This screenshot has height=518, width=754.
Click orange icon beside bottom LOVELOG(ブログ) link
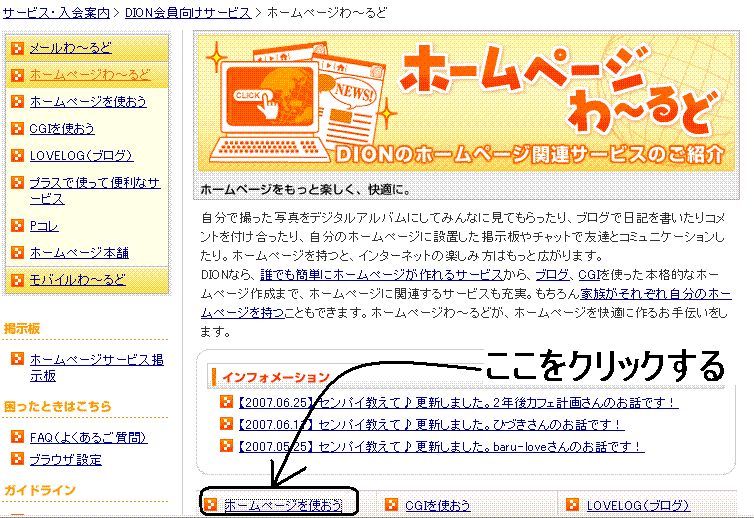coord(572,505)
